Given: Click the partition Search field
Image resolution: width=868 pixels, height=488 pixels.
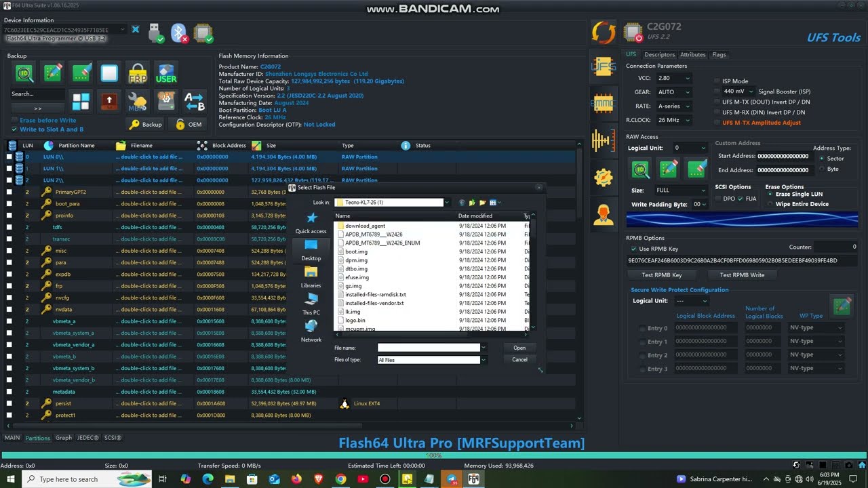Looking at the screenshot, I should tap(37, 94).
